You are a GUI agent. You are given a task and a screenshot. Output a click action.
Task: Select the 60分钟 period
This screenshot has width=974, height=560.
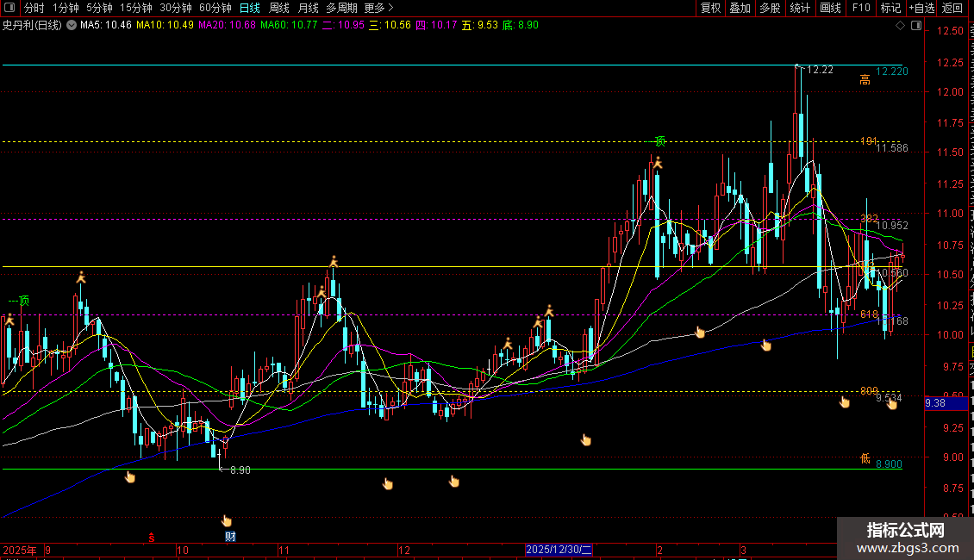coord(215,8)
